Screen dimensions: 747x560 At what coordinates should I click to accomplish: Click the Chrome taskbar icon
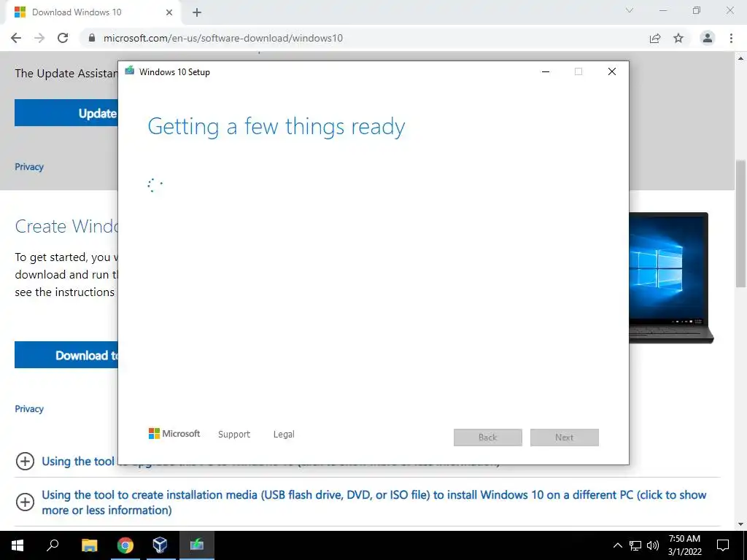click(x=125, y=545)
